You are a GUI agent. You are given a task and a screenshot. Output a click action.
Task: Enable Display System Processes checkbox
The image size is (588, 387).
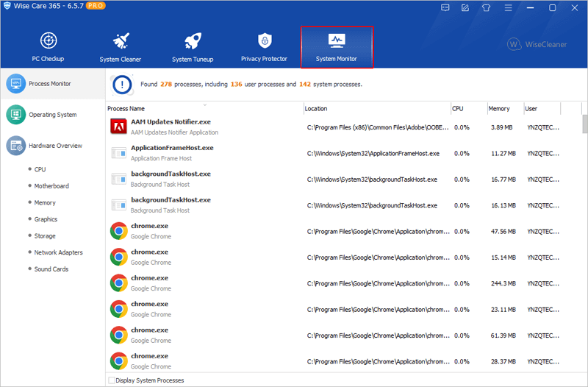112,380
